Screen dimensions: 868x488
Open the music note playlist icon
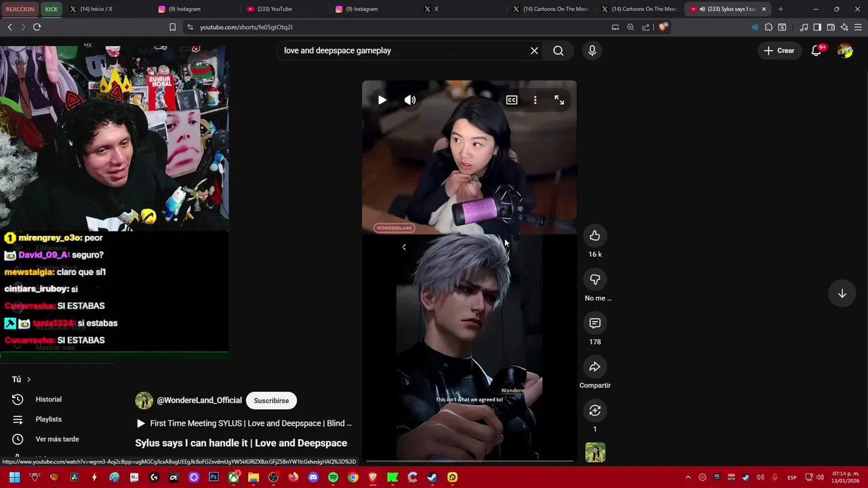click(804, 27)
